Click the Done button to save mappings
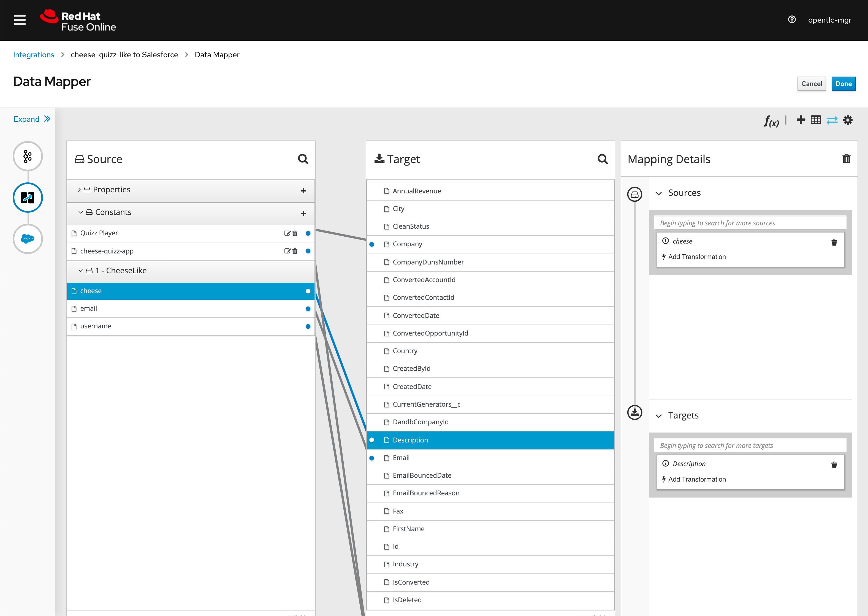This screenshot has height=616, width=868. click(845, 83)
